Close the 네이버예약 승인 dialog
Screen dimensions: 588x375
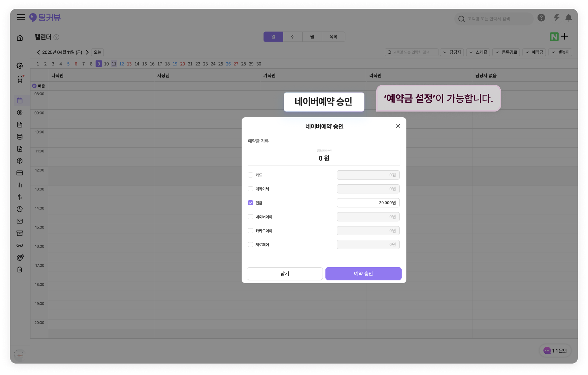(x=398, y=126)
